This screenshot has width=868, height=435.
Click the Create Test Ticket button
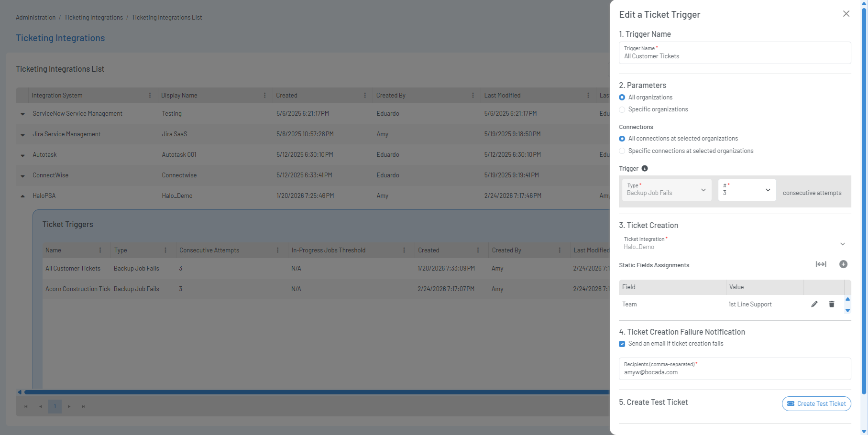click(x=816, y=403)
